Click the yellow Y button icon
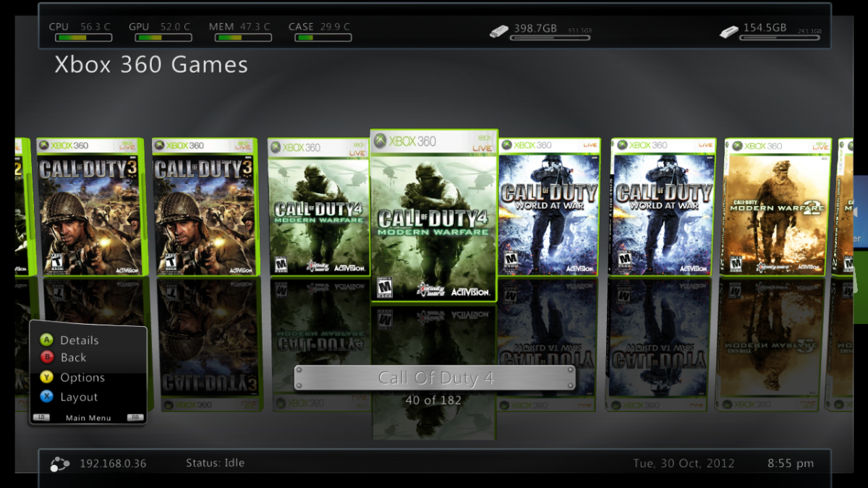868x488 pixels. click(x=46, y=377)
